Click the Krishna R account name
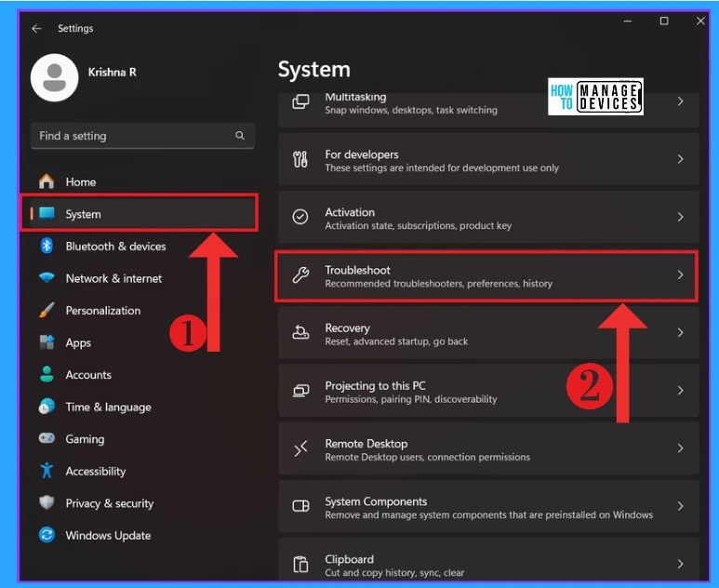The image size is (719, 588). coord(113,73)
